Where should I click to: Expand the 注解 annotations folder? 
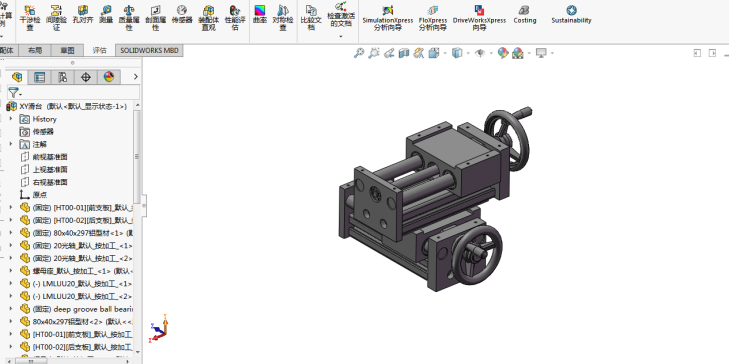(x=11, y=144)
